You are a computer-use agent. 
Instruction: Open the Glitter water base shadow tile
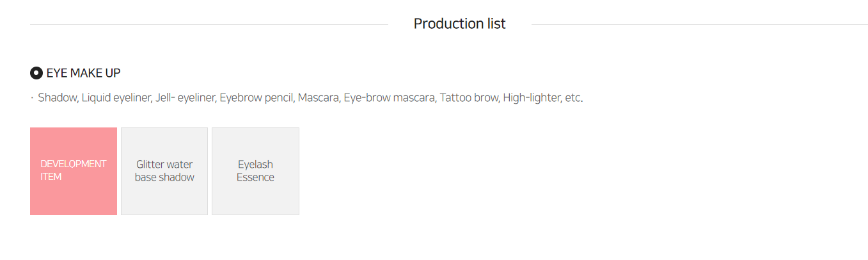point(164,171)
